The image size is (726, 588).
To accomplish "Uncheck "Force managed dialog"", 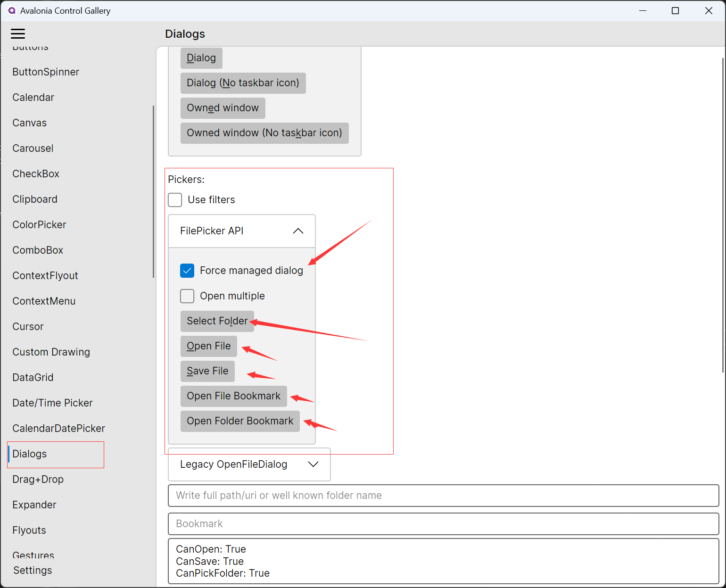I will (x=187, y=270).
